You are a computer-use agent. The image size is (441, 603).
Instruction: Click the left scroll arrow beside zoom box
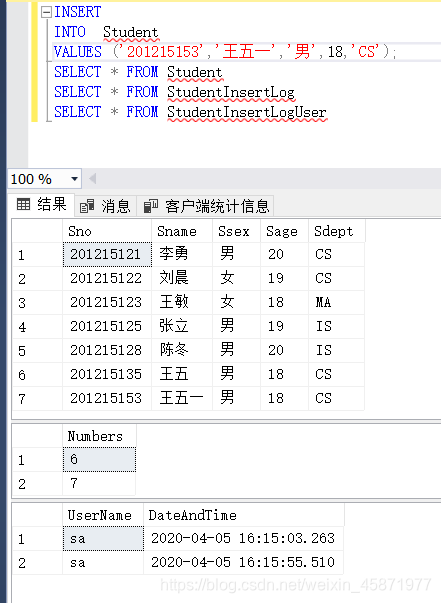click(92, 178)
